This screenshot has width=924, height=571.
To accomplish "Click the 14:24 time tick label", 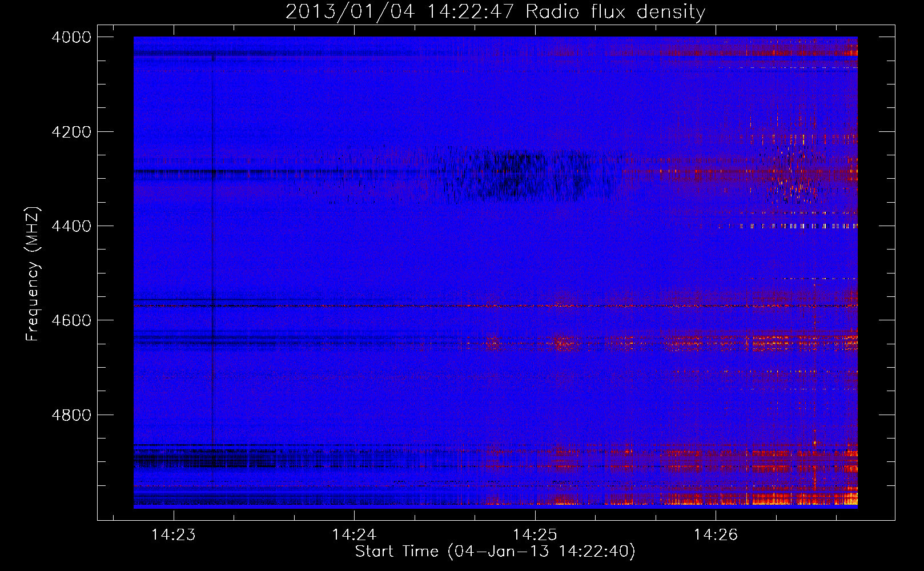I will coord(354,535).
